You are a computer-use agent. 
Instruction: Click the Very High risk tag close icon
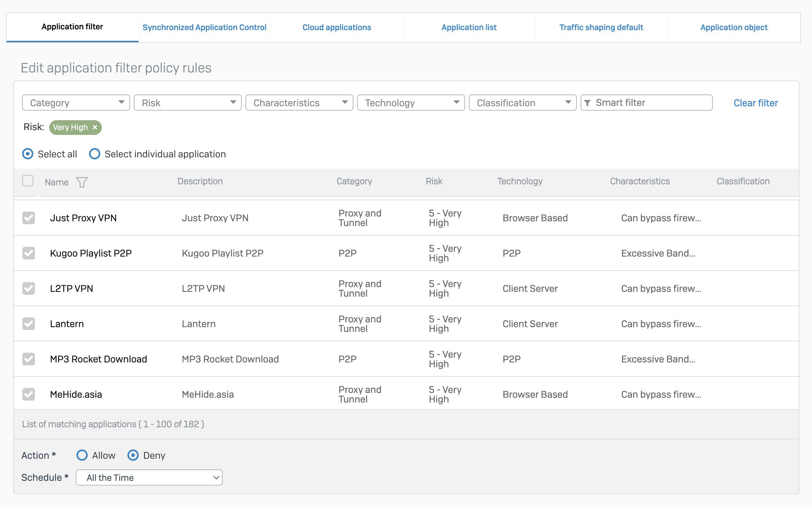point(96,127)
